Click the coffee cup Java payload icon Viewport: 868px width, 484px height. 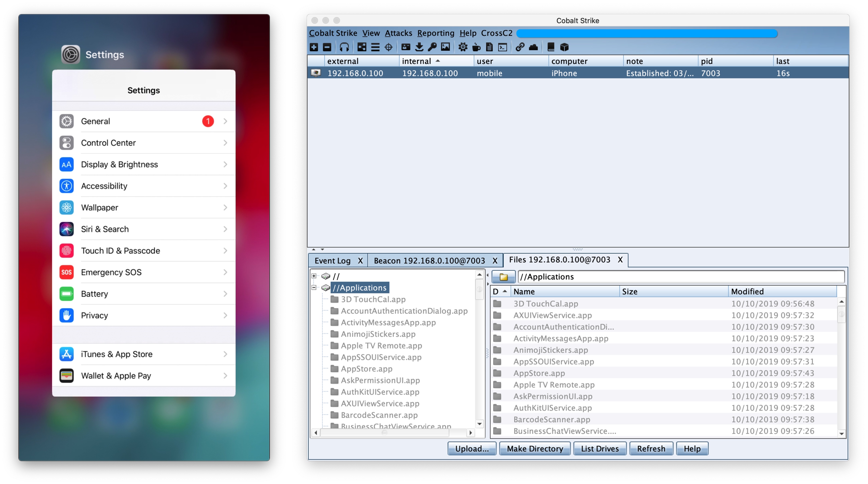pos(476,47)
